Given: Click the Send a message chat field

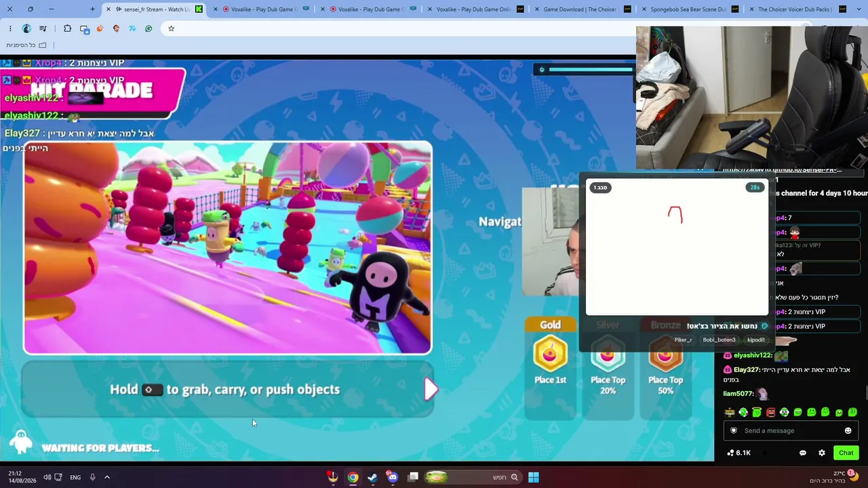Looking at the screenshot, I should click(791, 430).
